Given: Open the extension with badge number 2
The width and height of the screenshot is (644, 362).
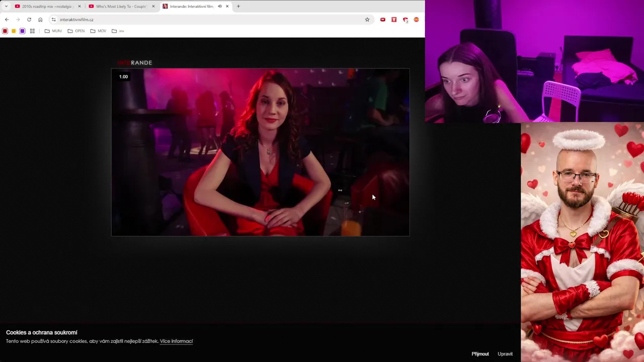Looking at the screenshot, I should pos(406,20).
